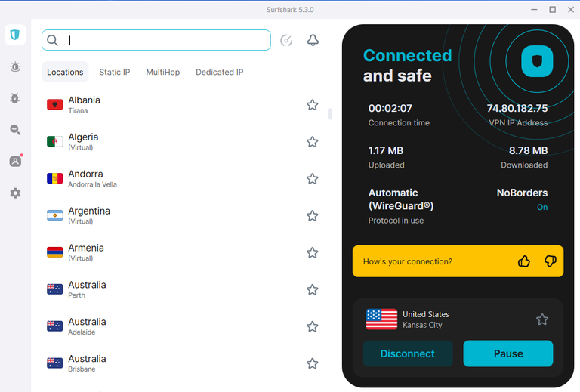The width and height of the screenshot is (580, 392).
Task: Open notifications bell icon
Action: (313, 40)
